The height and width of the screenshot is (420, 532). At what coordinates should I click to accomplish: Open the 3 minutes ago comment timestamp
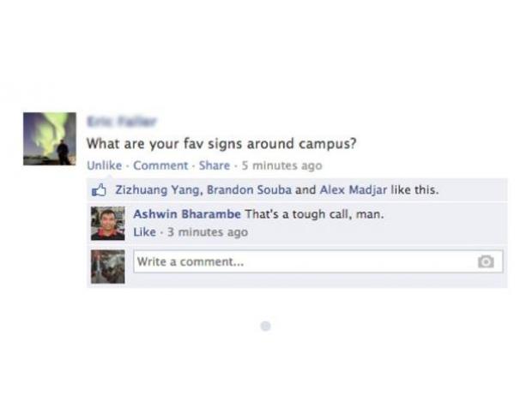tap(208, 232)
